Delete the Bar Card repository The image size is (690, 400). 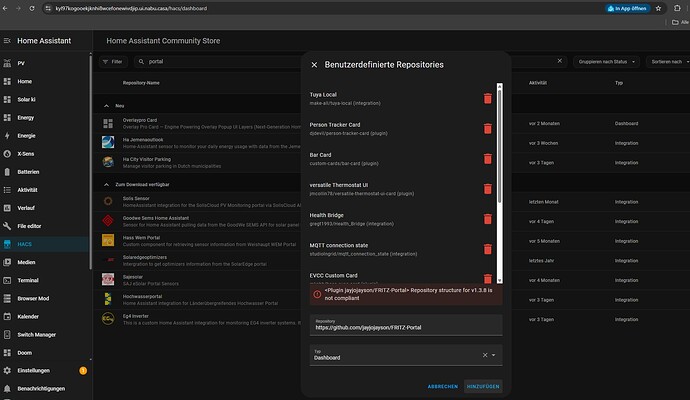[x=488, y=158]
